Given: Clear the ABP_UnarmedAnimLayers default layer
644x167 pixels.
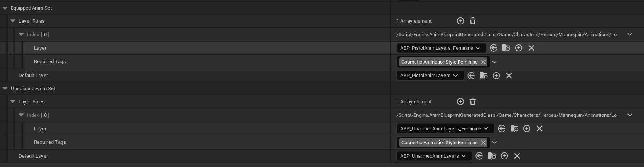Looking at the screenshot, I should pos(517,156).
